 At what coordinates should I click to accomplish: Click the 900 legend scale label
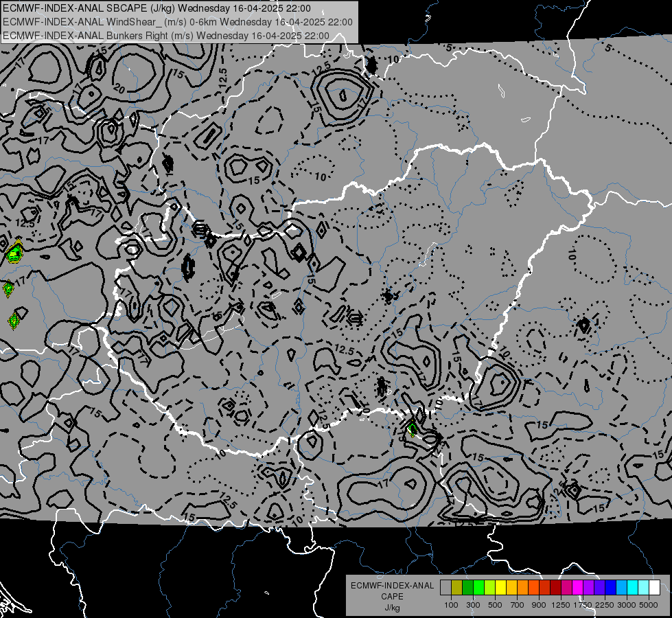(539, 605)
